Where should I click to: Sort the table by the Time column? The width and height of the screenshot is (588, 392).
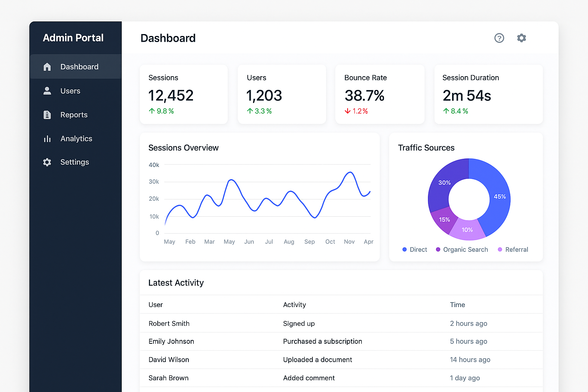click(x=457, y=305)
